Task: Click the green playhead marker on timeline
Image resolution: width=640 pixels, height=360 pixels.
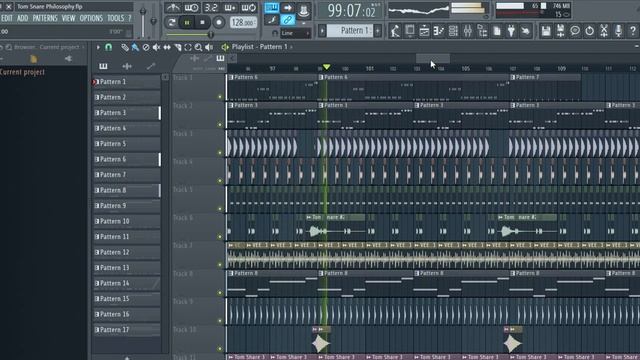Action: click(x=326, y=67)
